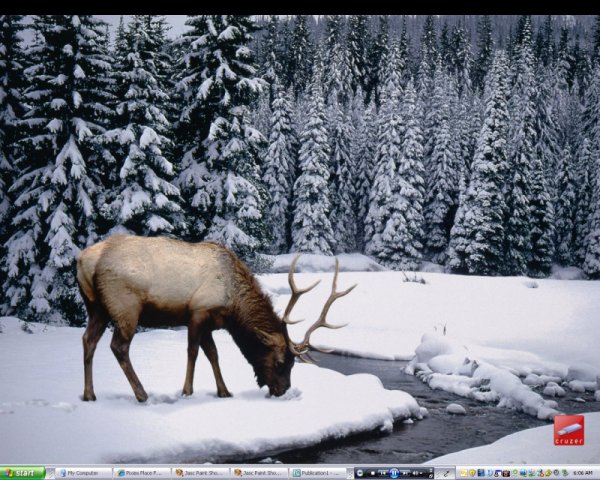
Task: Mute the taskbar media player sound
Action: [415, 473]
